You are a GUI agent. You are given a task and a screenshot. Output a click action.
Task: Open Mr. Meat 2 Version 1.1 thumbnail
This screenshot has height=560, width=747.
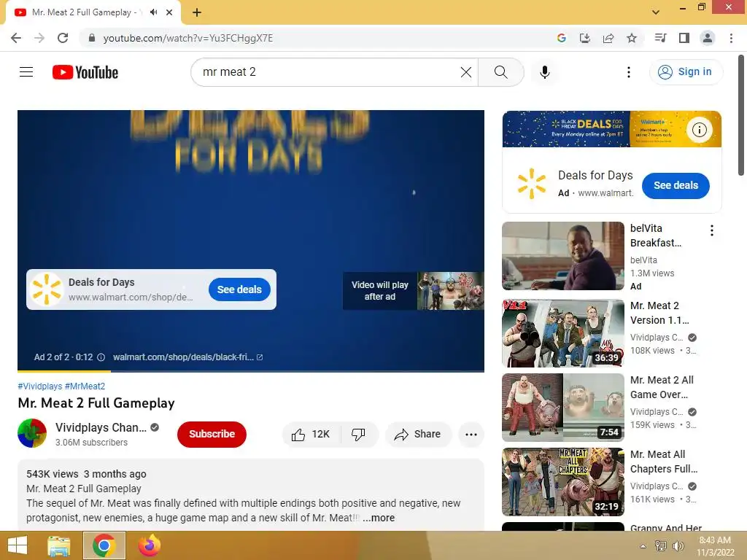[563, 333]
